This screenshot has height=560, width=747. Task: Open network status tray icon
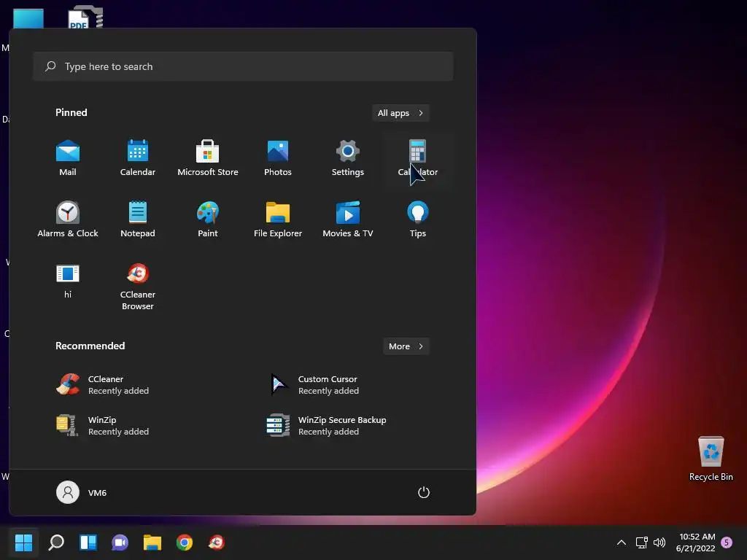tap(641, 542)
